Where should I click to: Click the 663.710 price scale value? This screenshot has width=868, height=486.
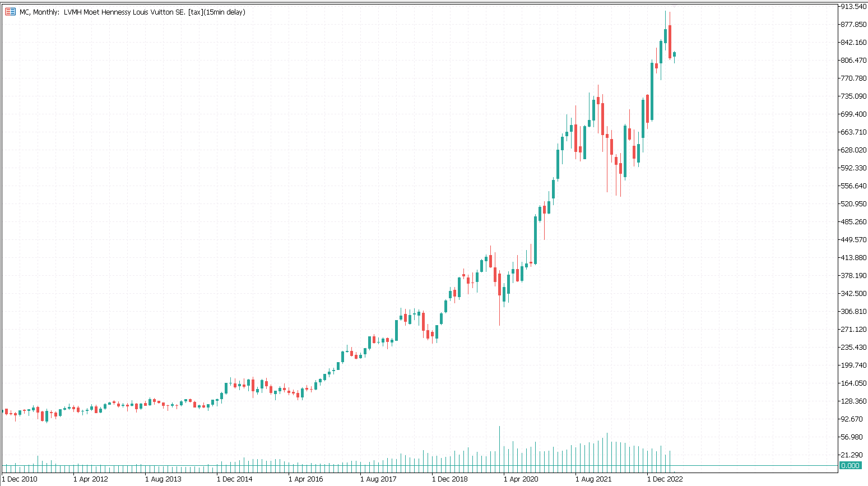click(x=854, y=132)
